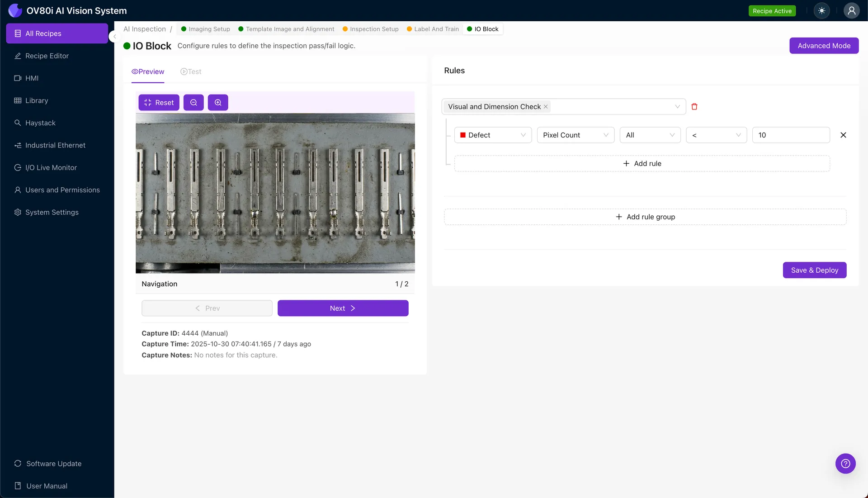
Task: Select the zoom-out tool above the image
Action: tap(193, 102)
